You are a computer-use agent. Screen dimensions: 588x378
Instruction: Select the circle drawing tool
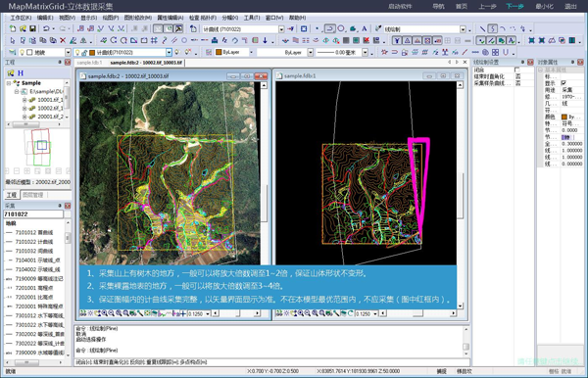coord(341,28)
